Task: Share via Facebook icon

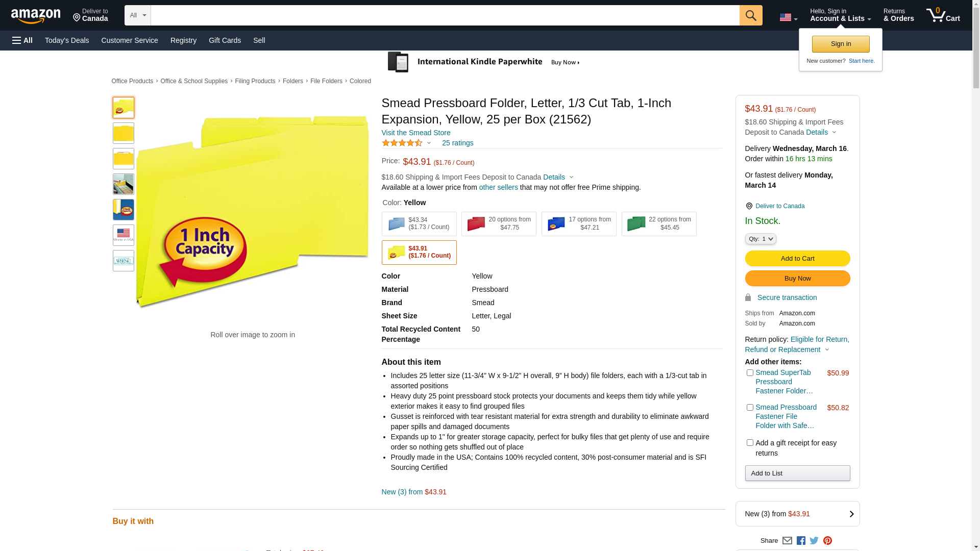Action: coord(801,541)
